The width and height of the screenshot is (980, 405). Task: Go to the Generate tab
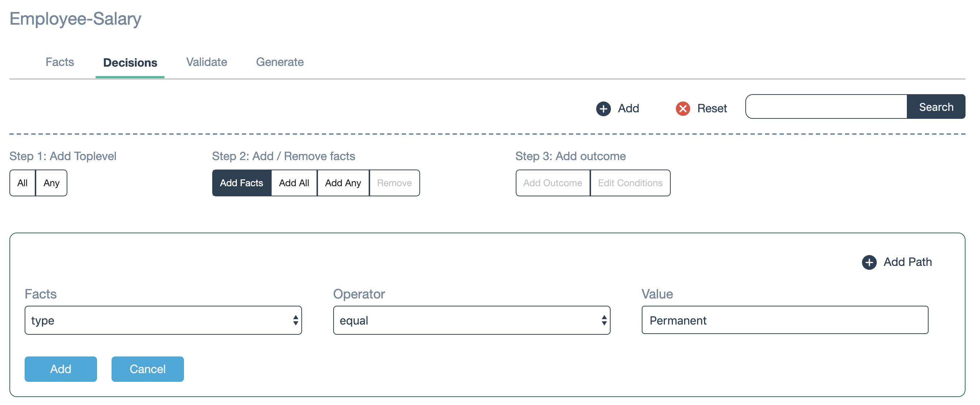click(x=280, y=62)
